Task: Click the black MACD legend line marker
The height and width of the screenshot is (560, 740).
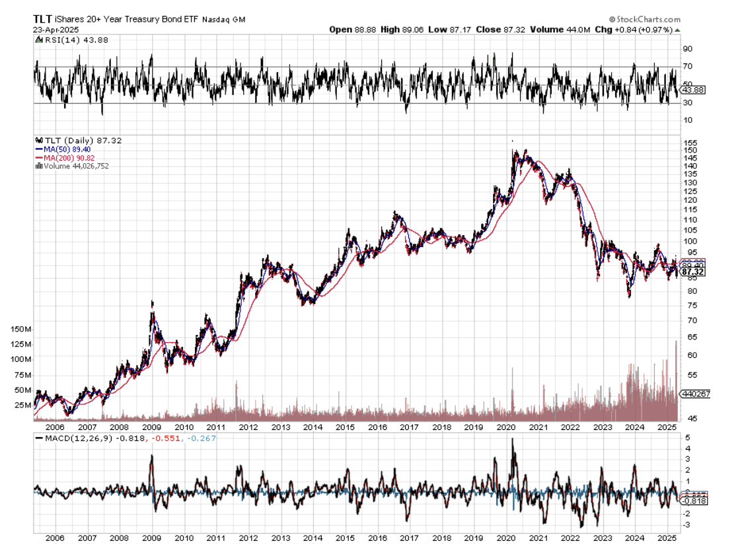Action: pyautogui.click(x=39, y=438)
